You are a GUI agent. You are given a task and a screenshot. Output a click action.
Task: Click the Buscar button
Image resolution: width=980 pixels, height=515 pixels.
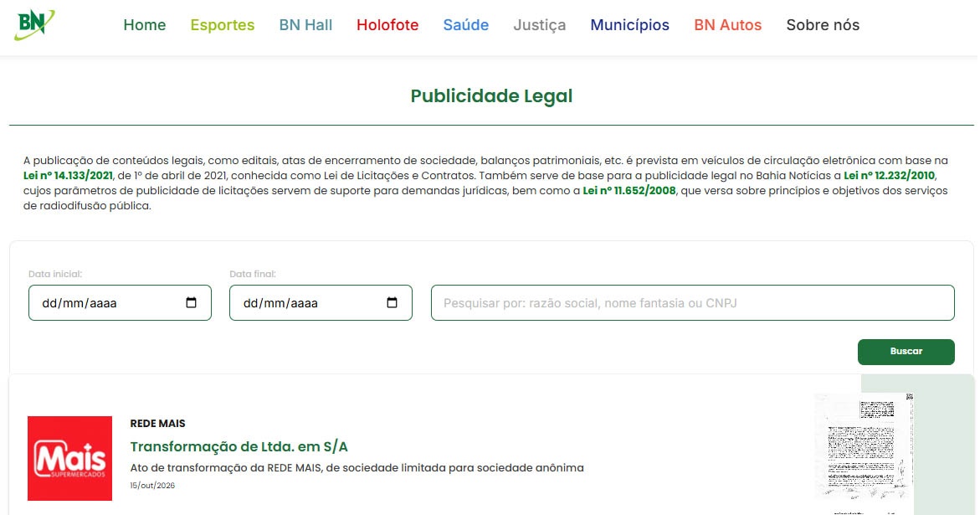tap(906, 352)
